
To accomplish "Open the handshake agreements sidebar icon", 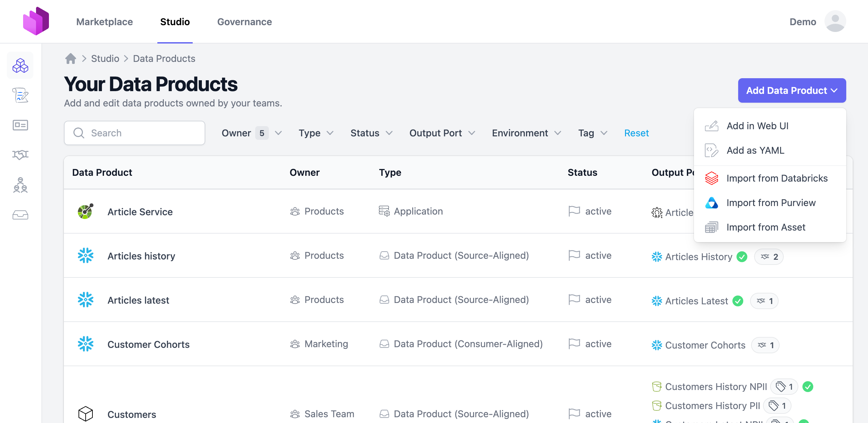I will click(20, 155).
